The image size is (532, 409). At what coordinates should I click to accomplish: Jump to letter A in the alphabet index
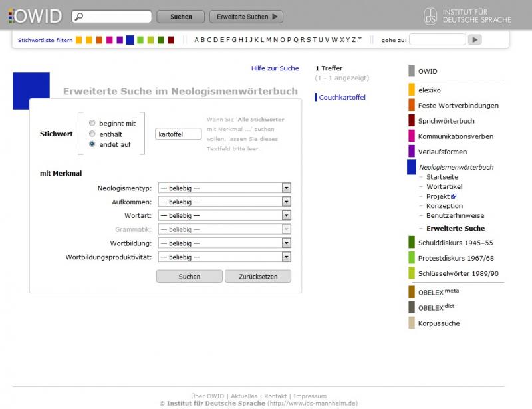coord(196,40)
